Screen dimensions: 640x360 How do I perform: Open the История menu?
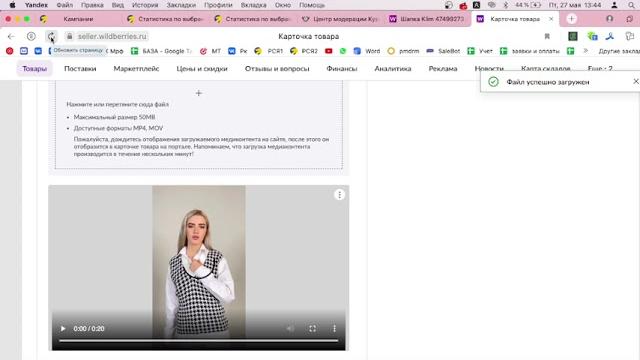coord(145,5)
